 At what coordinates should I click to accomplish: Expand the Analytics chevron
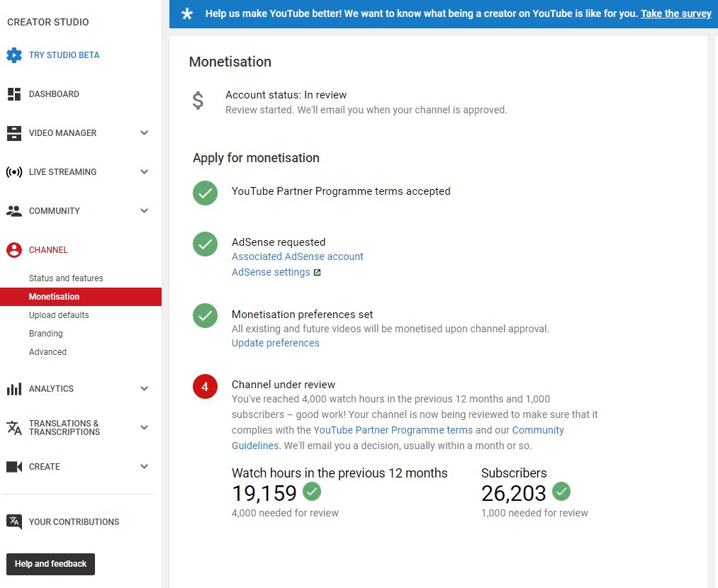[x=145, y=389]
